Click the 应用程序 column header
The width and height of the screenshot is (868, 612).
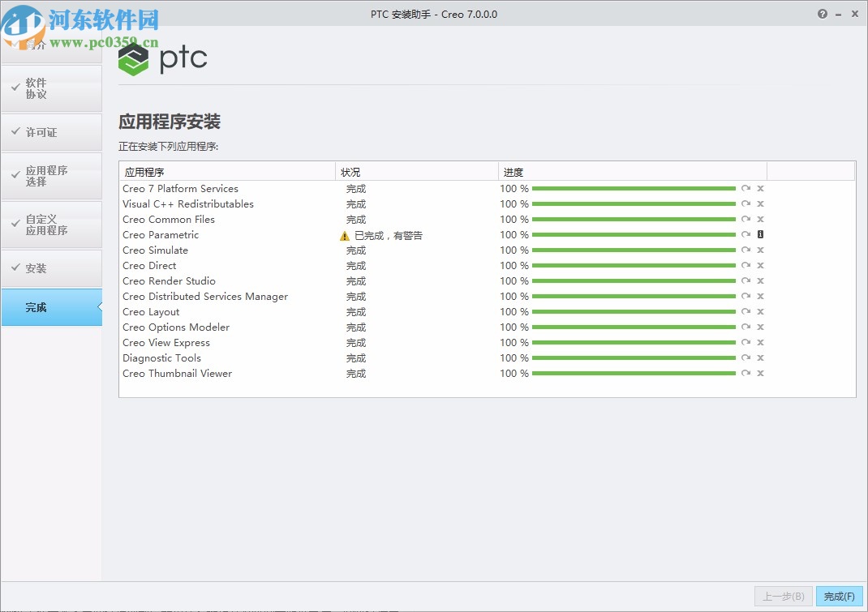coord(144,171)
